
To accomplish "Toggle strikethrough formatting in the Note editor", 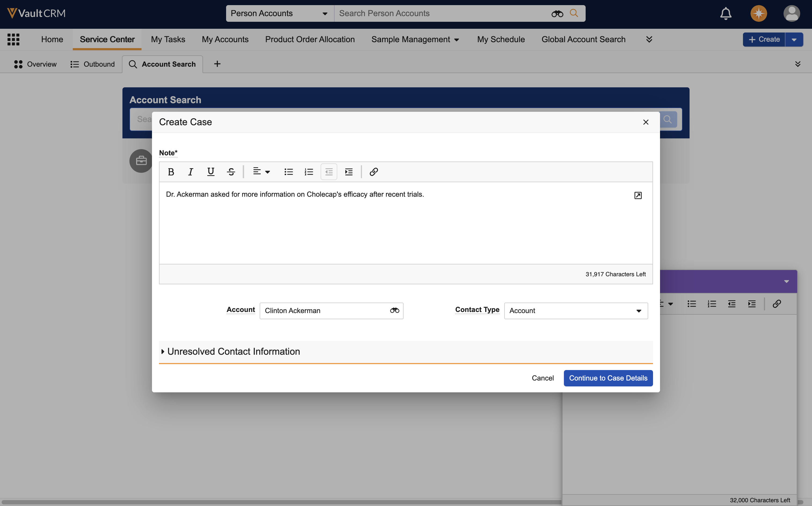I will coord(231,172).
